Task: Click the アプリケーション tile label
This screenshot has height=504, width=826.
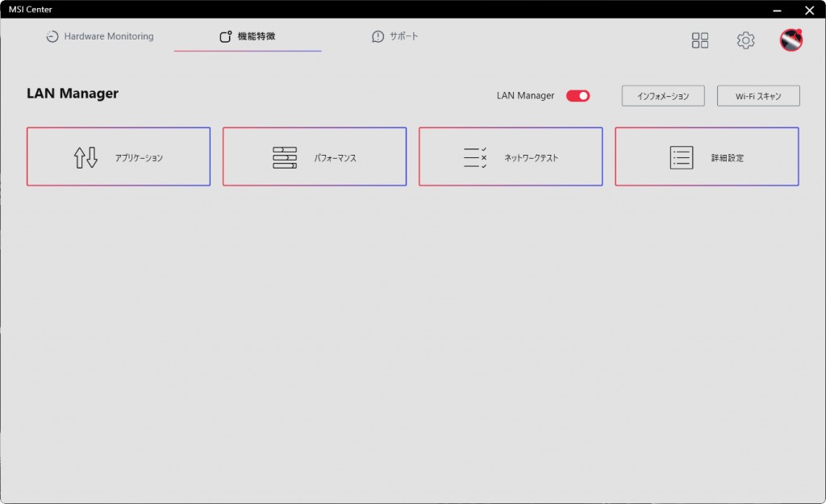Action: pyautogui.click(x=139, y=158)
